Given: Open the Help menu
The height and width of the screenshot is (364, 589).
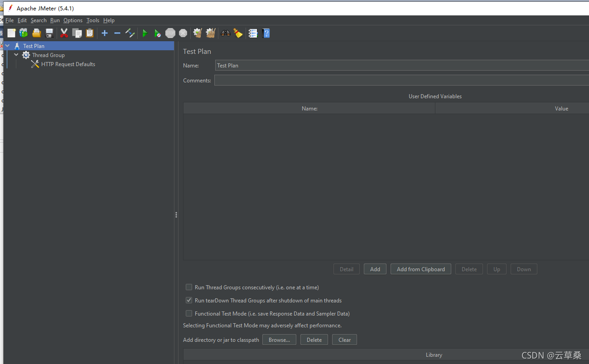Looking at the screenshot, I should (109, 20).
